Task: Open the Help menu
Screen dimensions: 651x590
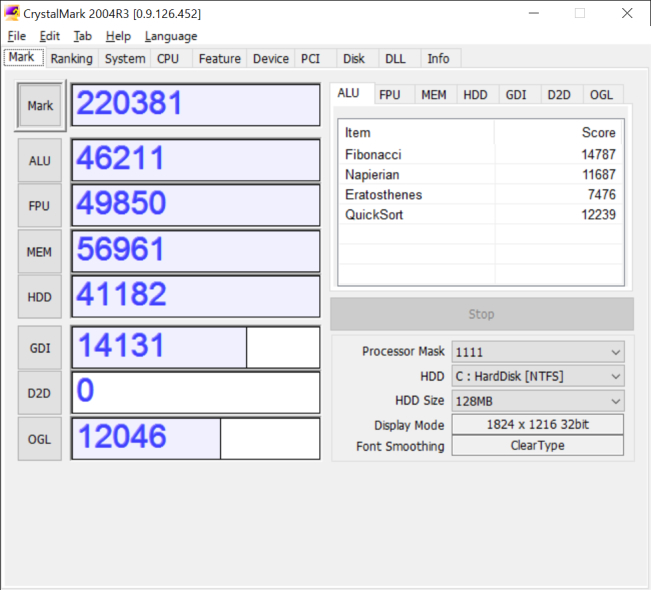Action: 118,36
